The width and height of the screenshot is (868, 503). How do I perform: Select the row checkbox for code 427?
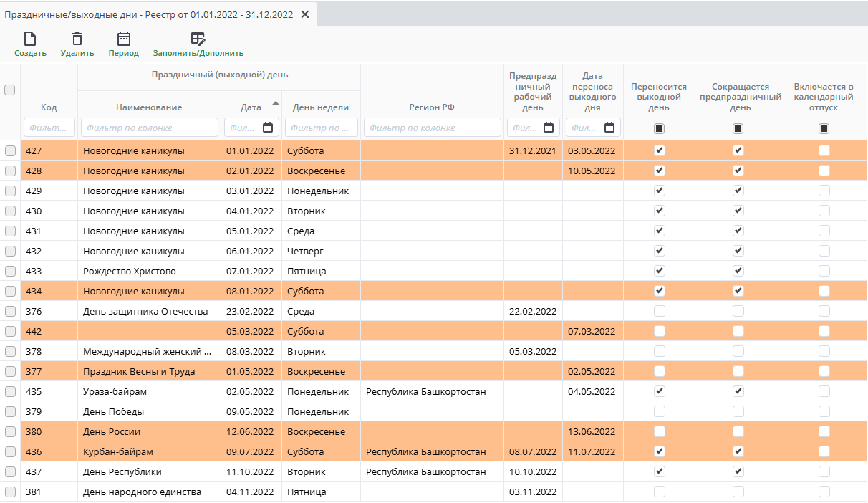point(10,151)
